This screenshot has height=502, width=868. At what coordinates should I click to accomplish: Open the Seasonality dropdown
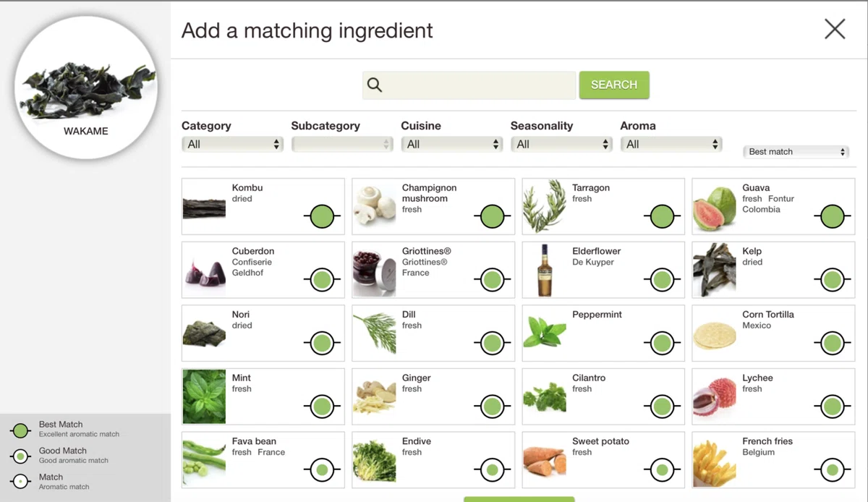pyautogui.click(x=561, y=145)
